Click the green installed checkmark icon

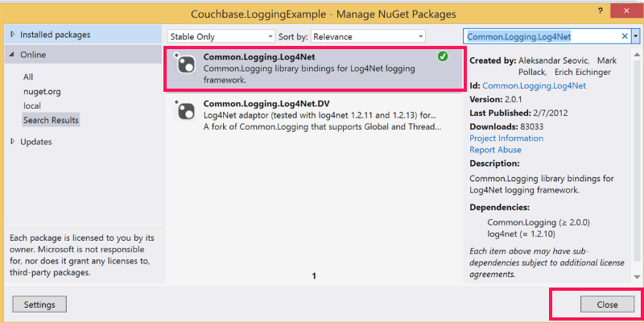pos(443,56)
